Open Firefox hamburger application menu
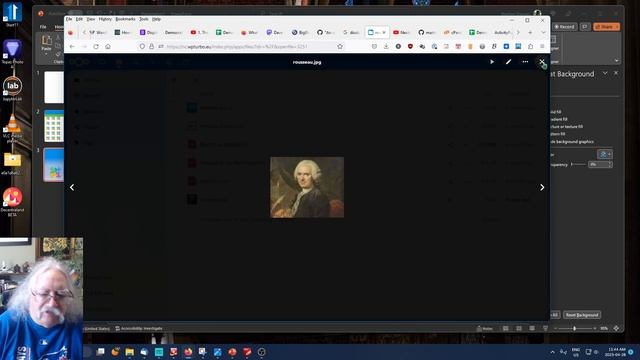 click(x=542, y=47)
